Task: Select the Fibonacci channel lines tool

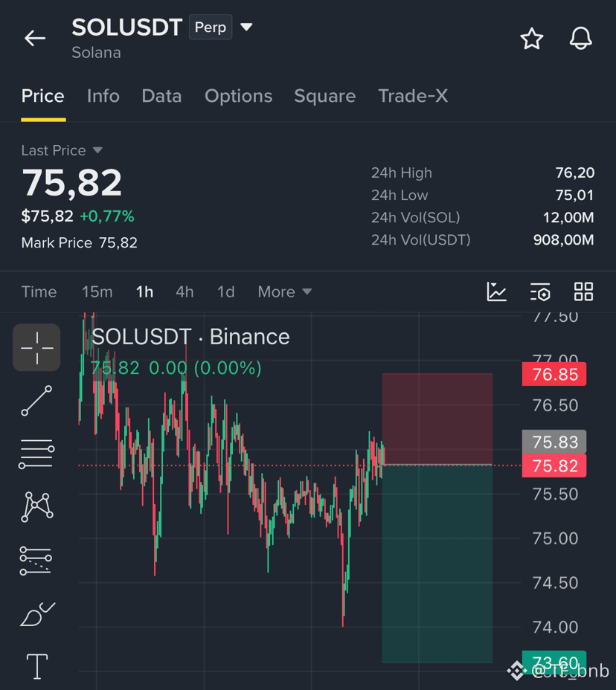Action: click(36, 561)
